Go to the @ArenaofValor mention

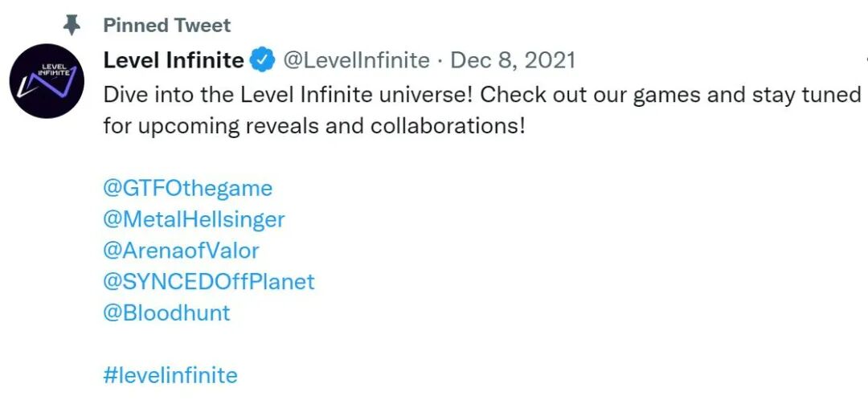click(x=181, y=250)
